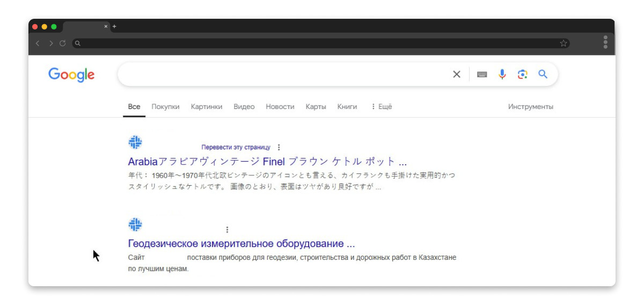Image resolution: width=644 pixels, height=305 pixels.
Task: Clear the search box with X icon
Action: pyautogui.click(x=457, y=75)
